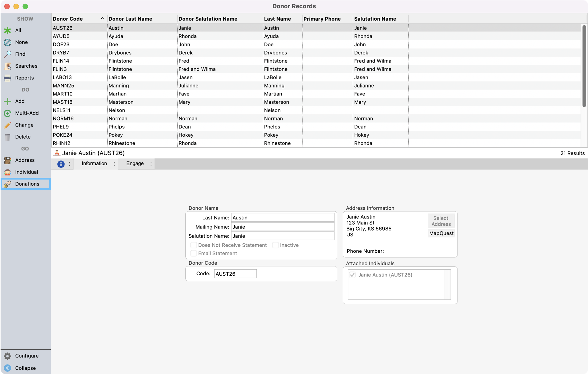This screenshot has height=374, width=588.
Task: Click the donor list vertical scrollbar
Action: tap(584, 66)
